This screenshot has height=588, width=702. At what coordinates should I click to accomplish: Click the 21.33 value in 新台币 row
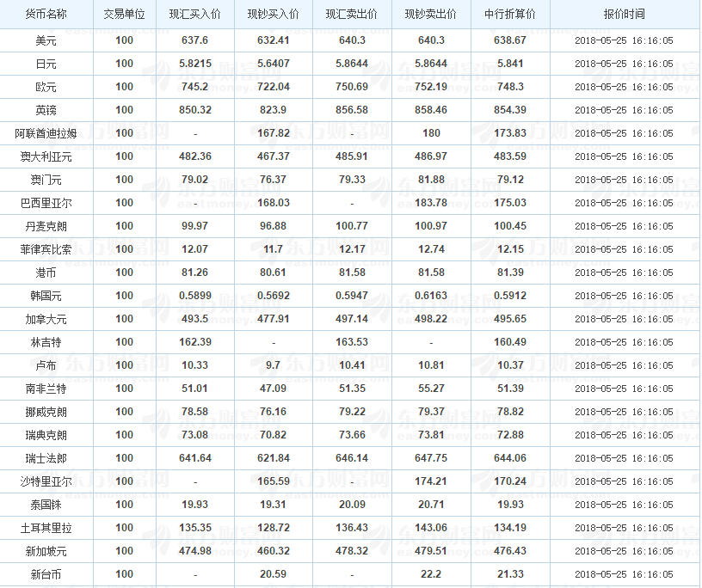pos(510,574)
